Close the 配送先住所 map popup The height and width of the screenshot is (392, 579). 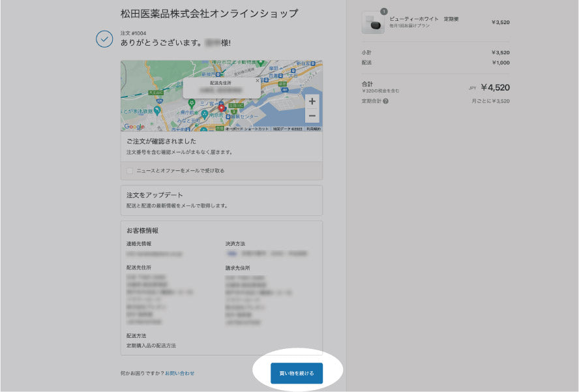(258, 80)
